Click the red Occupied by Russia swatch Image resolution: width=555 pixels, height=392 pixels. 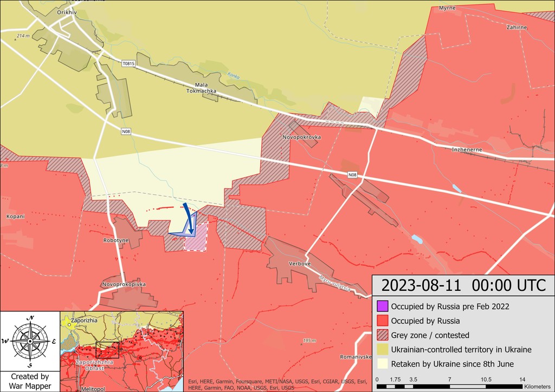point(383,321)
